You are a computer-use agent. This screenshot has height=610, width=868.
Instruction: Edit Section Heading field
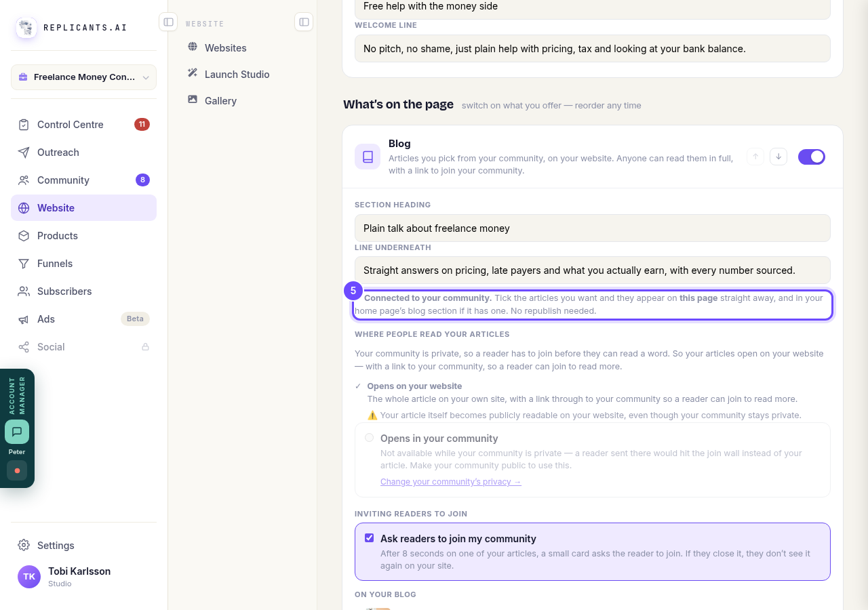(x=593, y=228)
